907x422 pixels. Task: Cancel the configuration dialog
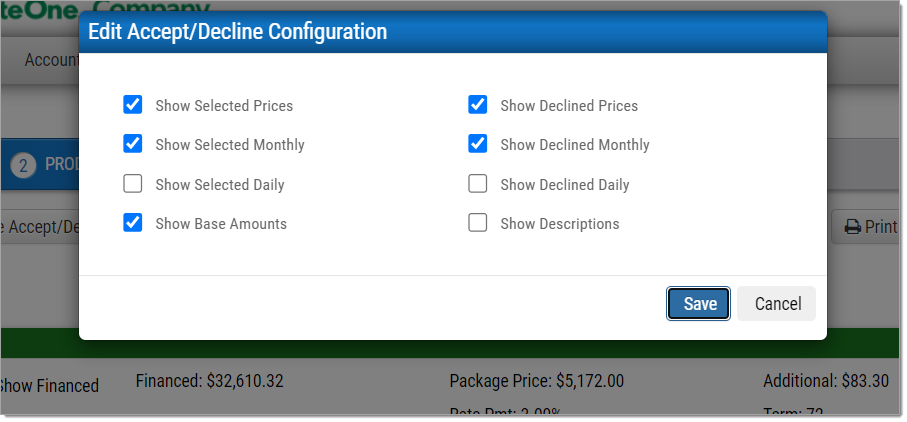pos(776,303)
